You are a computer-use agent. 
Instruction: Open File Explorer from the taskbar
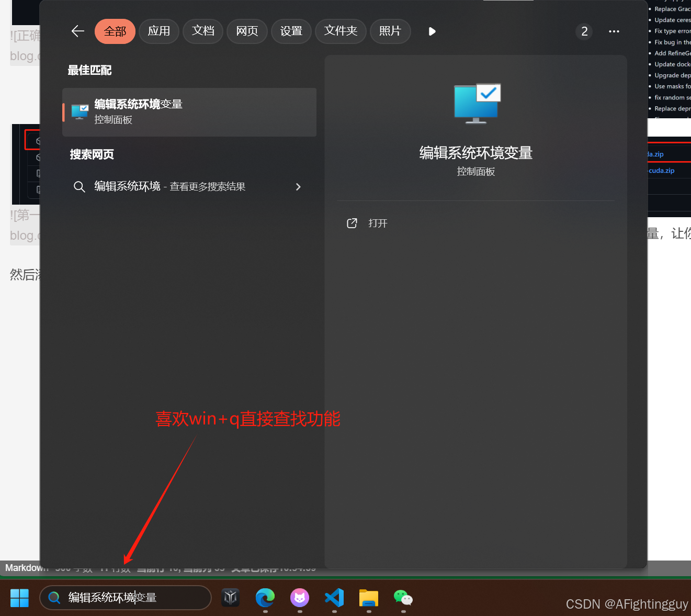[x=368, y=598]
